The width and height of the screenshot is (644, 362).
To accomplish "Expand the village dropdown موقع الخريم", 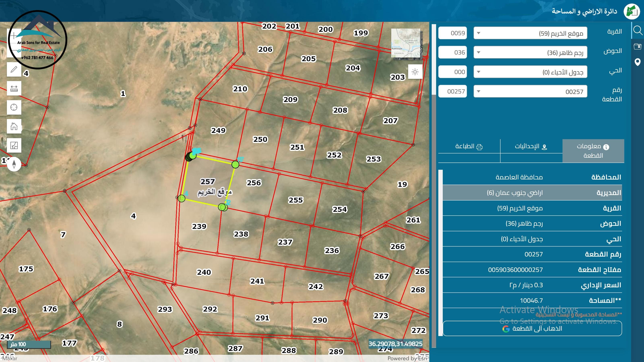I will click(530, 33).
